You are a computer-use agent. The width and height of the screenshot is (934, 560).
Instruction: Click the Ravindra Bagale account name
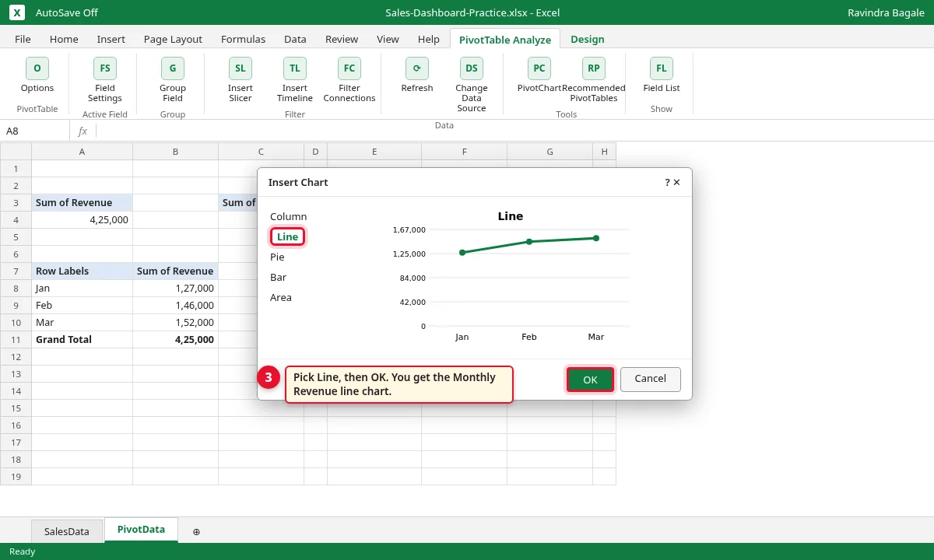[886, 12]
